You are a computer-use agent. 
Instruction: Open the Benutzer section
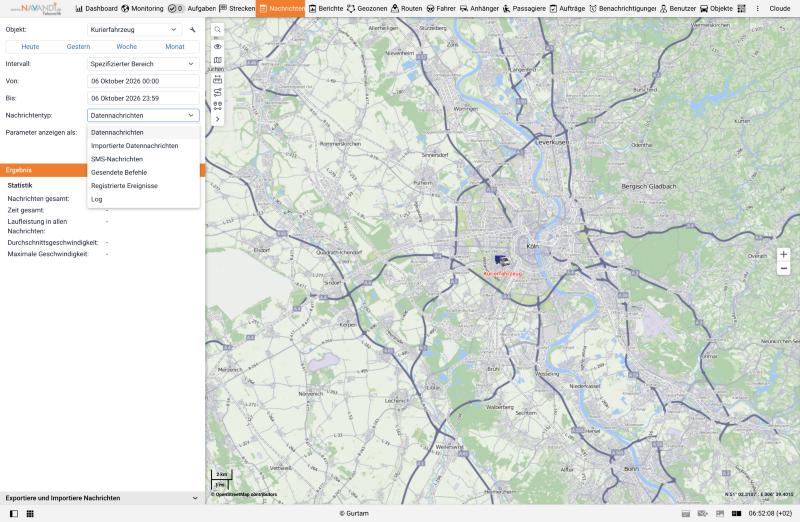pyautogui.click(x=678, y=9)
